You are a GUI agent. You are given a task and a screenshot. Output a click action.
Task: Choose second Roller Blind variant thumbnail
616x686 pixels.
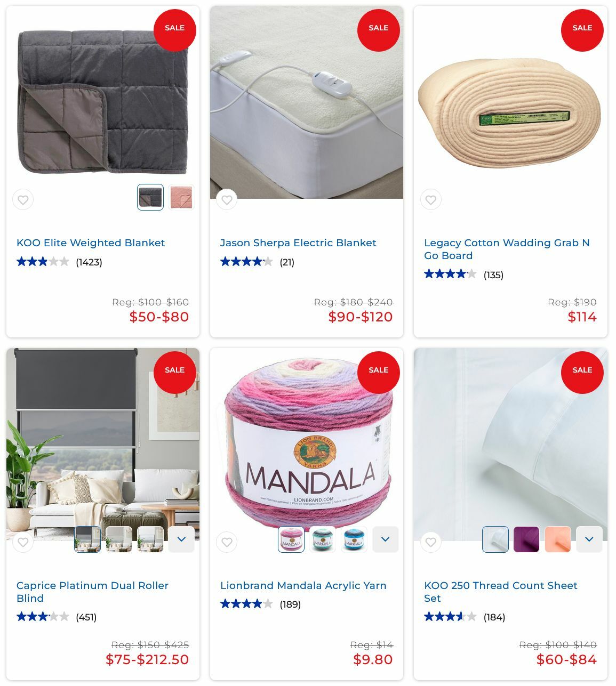119,539
